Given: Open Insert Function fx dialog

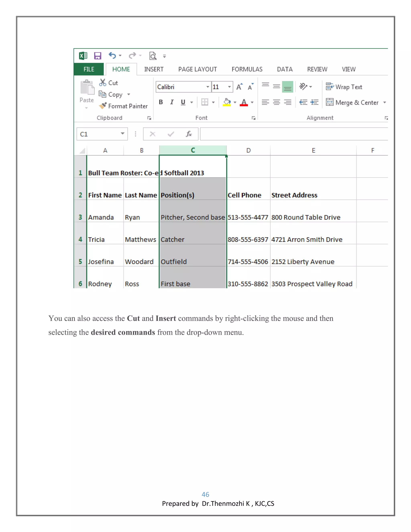Looking at the screenshot, I should point(189,134).
